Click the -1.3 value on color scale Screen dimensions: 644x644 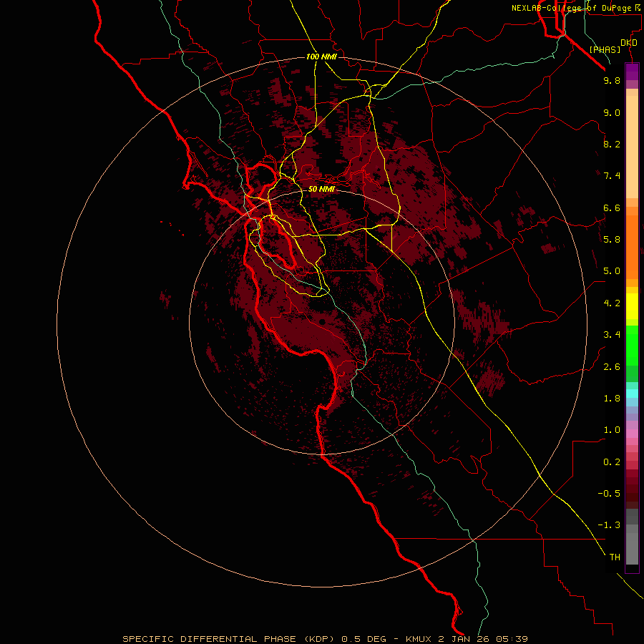click(609, 525)
